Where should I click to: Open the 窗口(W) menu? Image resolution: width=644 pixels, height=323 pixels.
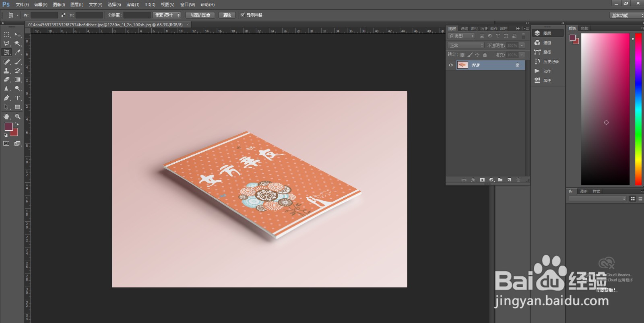188,5
